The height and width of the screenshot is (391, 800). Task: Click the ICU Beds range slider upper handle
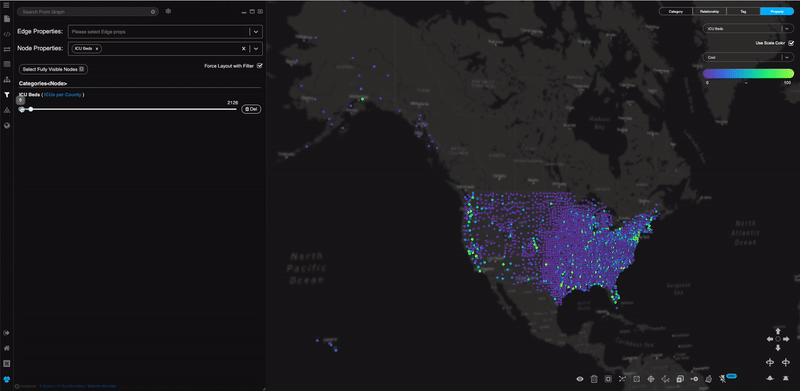[31, 109]
